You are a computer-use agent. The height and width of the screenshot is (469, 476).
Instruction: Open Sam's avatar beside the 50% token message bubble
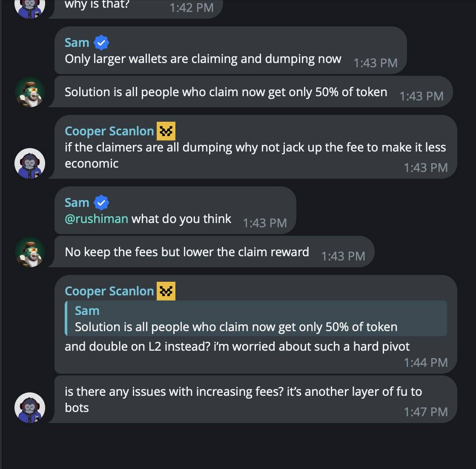click(30, 92)
